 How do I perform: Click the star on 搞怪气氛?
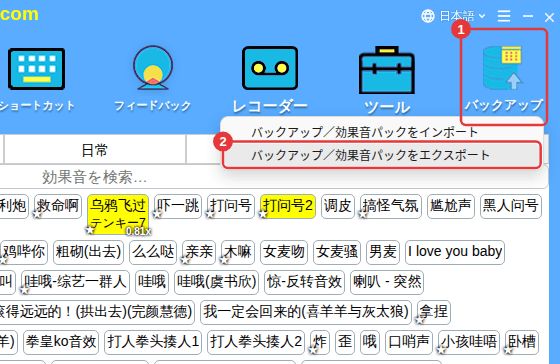tap(363, 214)
